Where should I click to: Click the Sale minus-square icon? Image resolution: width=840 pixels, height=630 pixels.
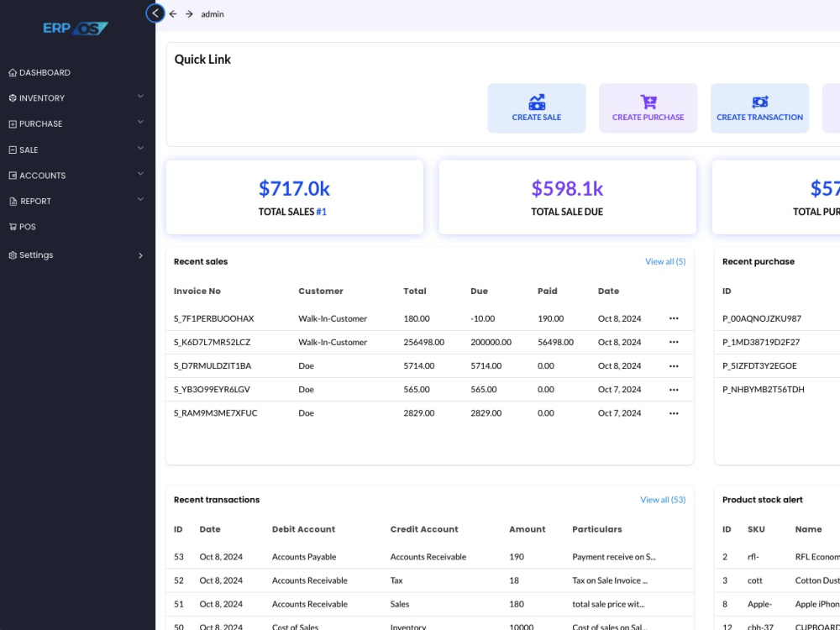point(13,150)
